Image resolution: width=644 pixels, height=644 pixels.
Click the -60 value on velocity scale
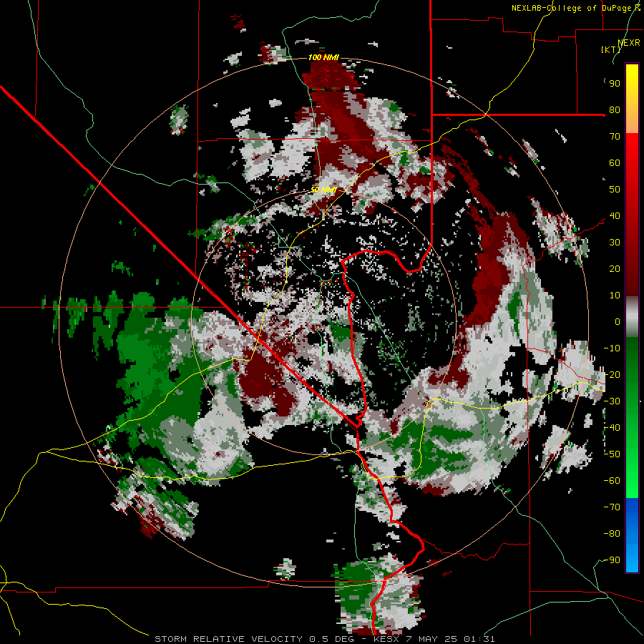(x=612, y=481)
